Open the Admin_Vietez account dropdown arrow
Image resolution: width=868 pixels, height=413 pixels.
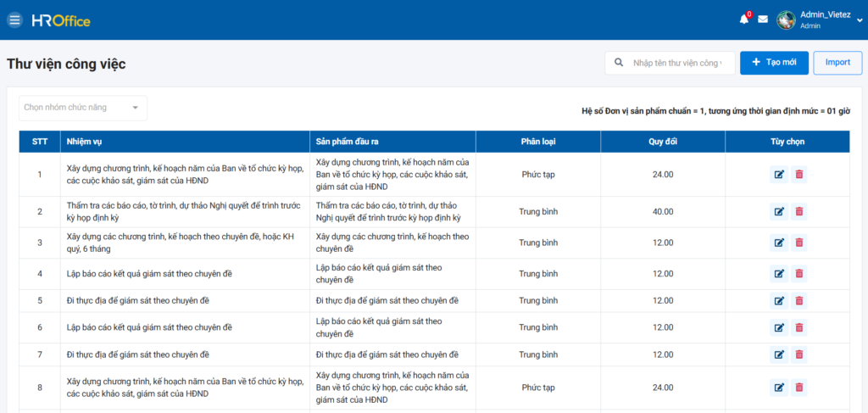[859, 20]
